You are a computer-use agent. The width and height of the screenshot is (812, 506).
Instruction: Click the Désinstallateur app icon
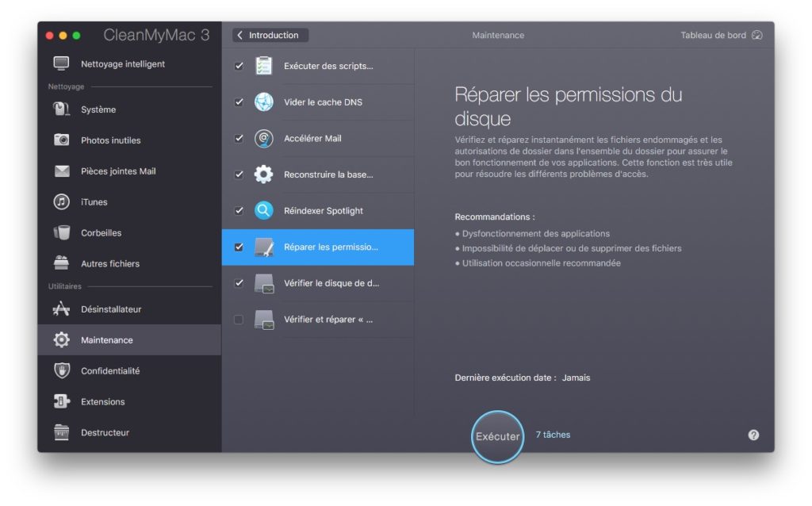[61, 309]
